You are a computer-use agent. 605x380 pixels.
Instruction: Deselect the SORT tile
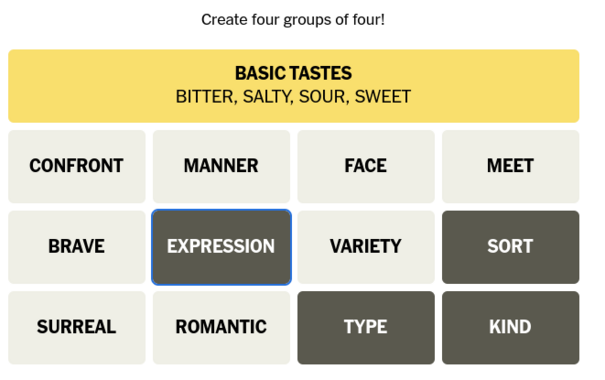click(x=510, y=247)
